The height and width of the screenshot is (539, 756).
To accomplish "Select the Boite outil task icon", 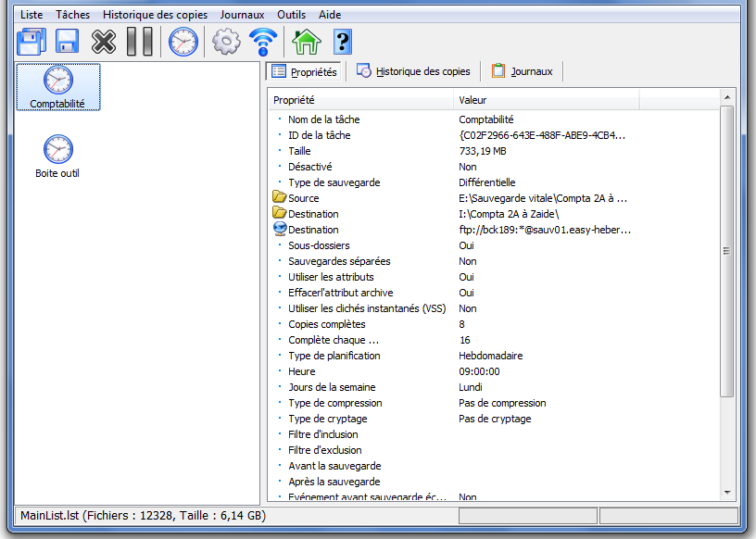I will point(57,157).
